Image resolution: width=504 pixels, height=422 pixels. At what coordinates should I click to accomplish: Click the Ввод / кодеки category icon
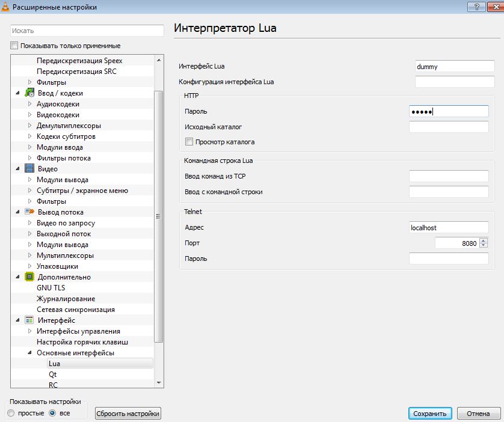[x=29, y=93]
